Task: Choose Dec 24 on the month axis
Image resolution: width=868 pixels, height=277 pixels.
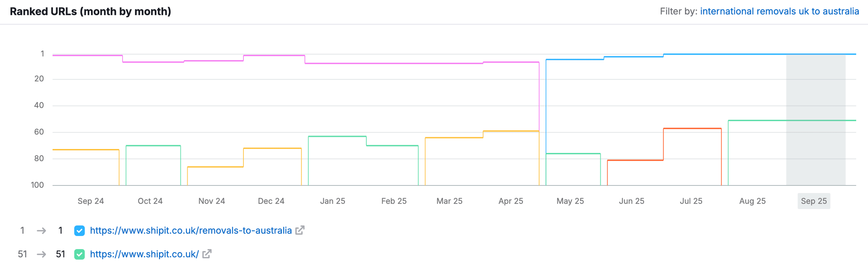Action: [271, 201]
